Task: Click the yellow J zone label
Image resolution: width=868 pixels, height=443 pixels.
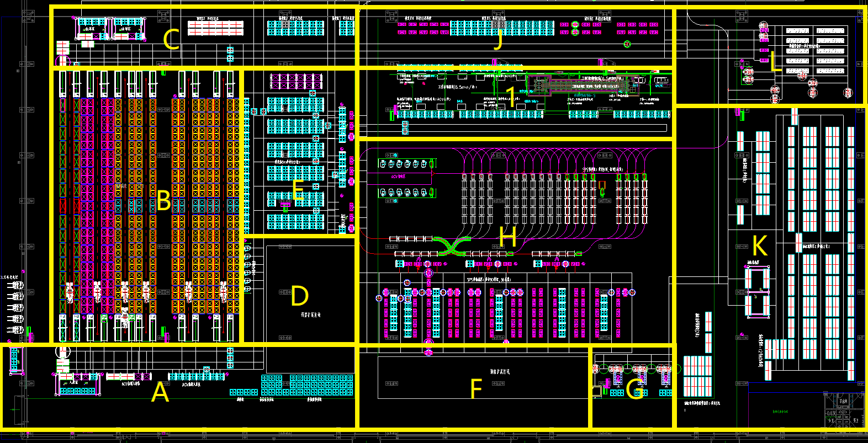Action: tap(499, 40)
